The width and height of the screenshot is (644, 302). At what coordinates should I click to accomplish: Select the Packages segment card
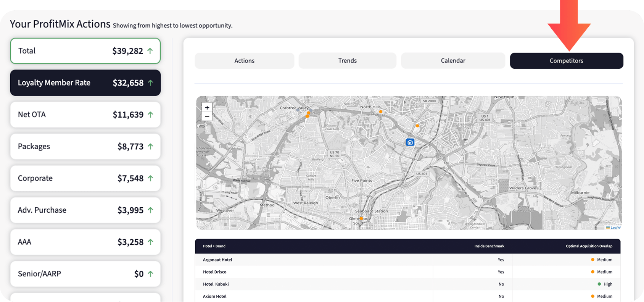(85, 147)
